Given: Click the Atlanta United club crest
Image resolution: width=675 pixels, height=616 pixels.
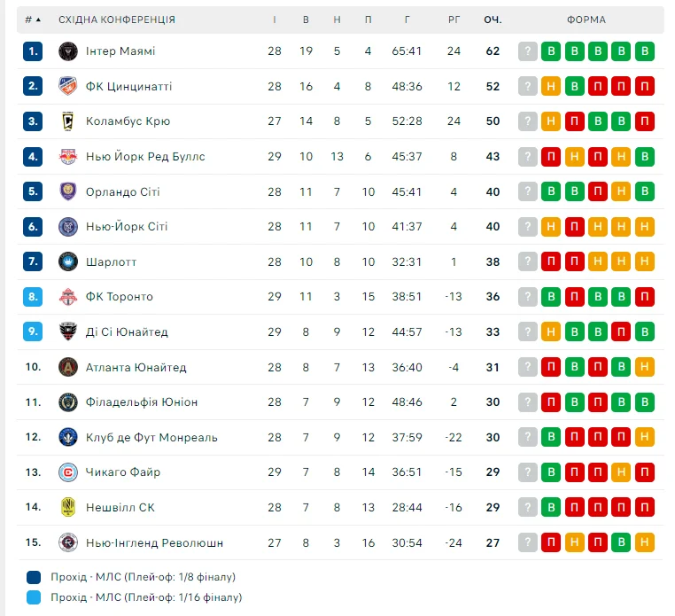Looking at the screenshot, I should (x=68, y=367).
